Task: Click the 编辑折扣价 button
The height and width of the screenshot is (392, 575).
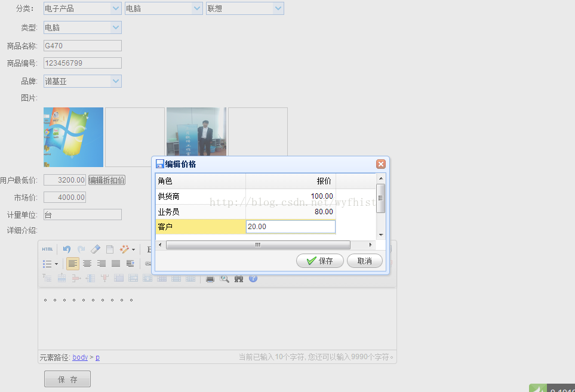Action: pos(107,180)
